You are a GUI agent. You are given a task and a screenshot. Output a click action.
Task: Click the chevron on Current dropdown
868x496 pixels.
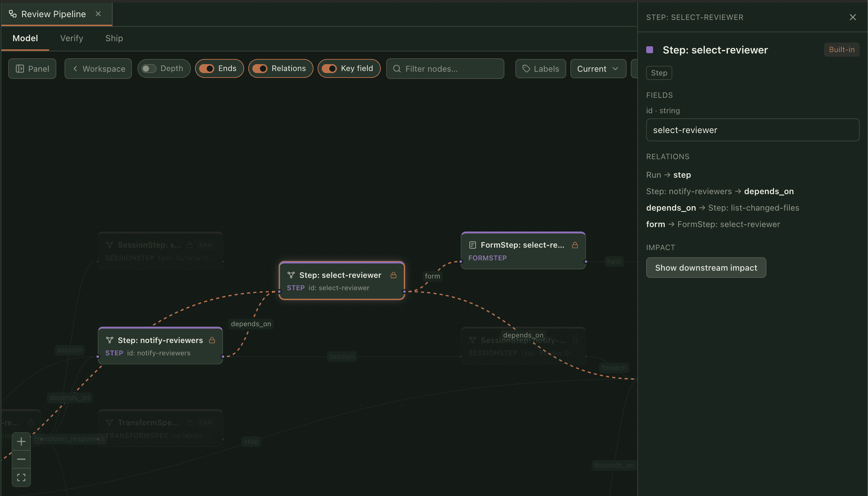click(x=615, y=69)
